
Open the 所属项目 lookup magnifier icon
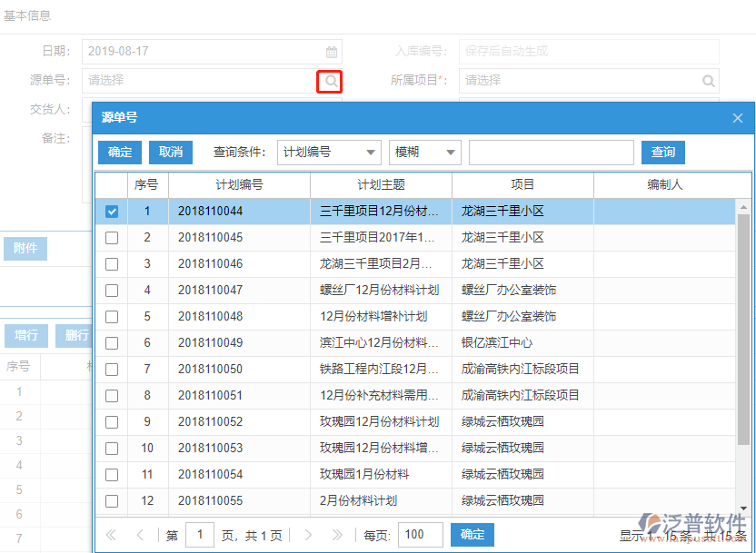point(708,81)
